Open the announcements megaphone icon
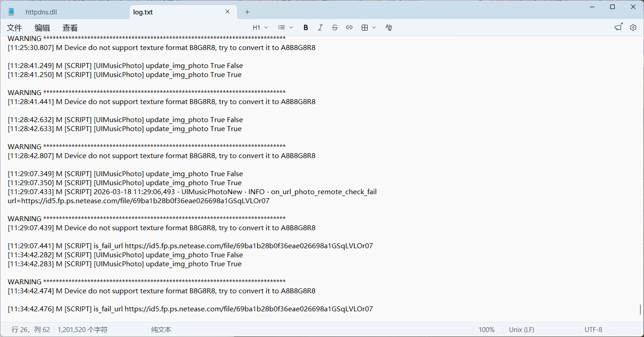 [x=618, y=27]
